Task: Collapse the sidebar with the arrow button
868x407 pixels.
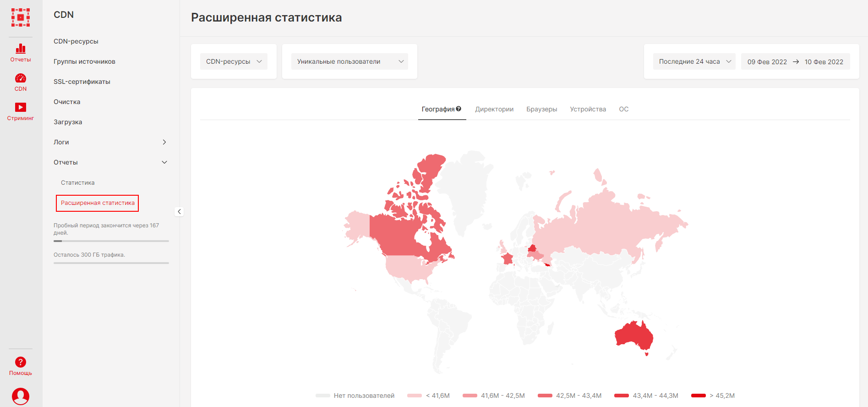Action: (x=179, y=211)
